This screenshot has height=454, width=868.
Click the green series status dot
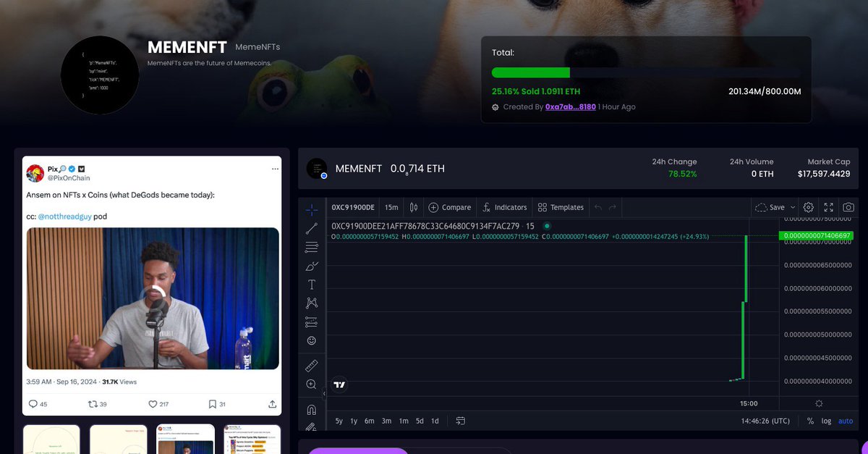[x=547, y=226]
